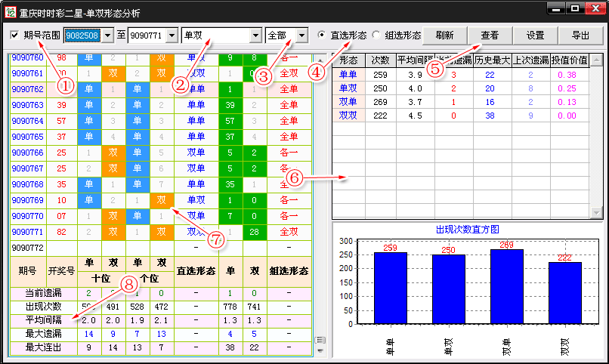
Task: Select the 组选形态 radio button
Action: coord(376,35)
